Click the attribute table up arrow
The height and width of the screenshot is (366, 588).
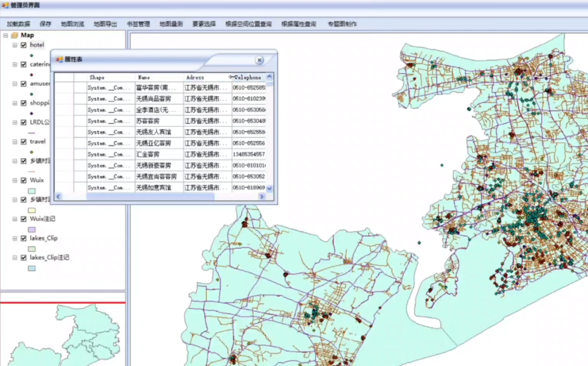[x=269, y=77]
